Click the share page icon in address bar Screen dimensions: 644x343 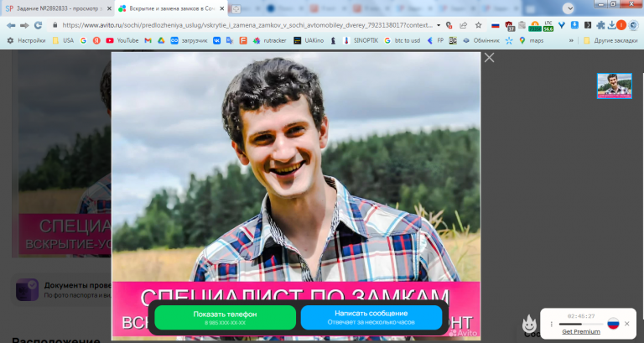(464, 25)
